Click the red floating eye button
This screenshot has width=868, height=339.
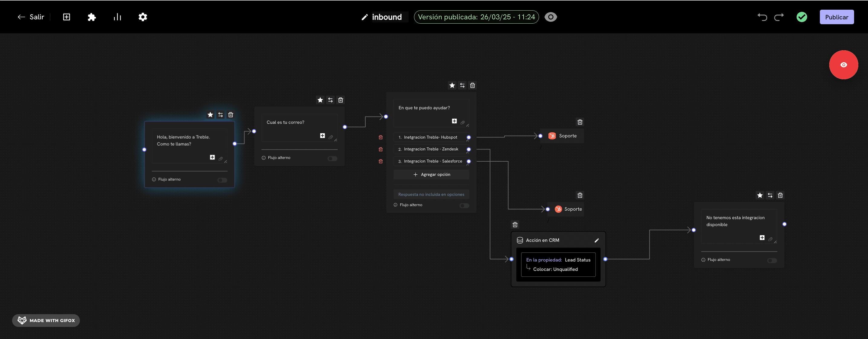click(x=843, y=65)
